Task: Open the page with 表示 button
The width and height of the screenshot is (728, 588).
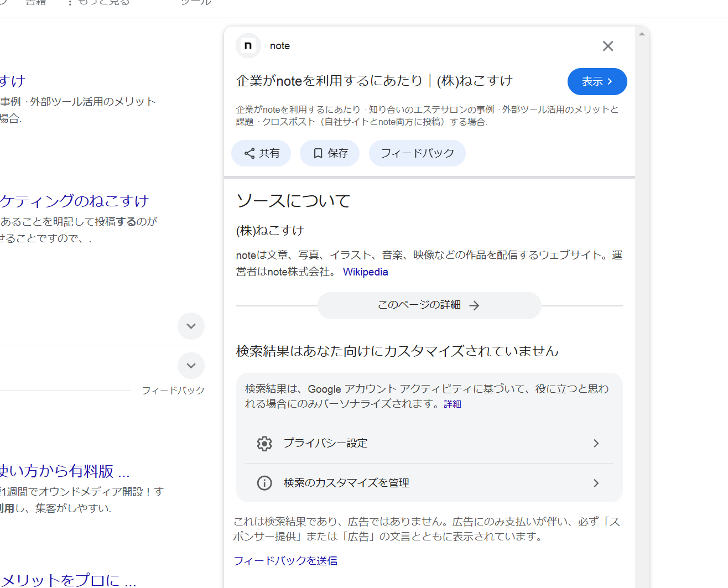Action: [597, 81]
